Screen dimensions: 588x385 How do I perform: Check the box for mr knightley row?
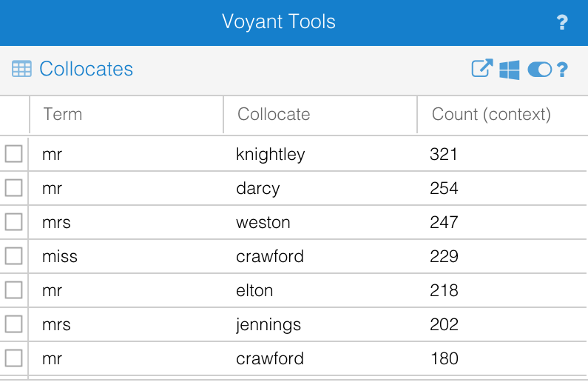[14, 154]
